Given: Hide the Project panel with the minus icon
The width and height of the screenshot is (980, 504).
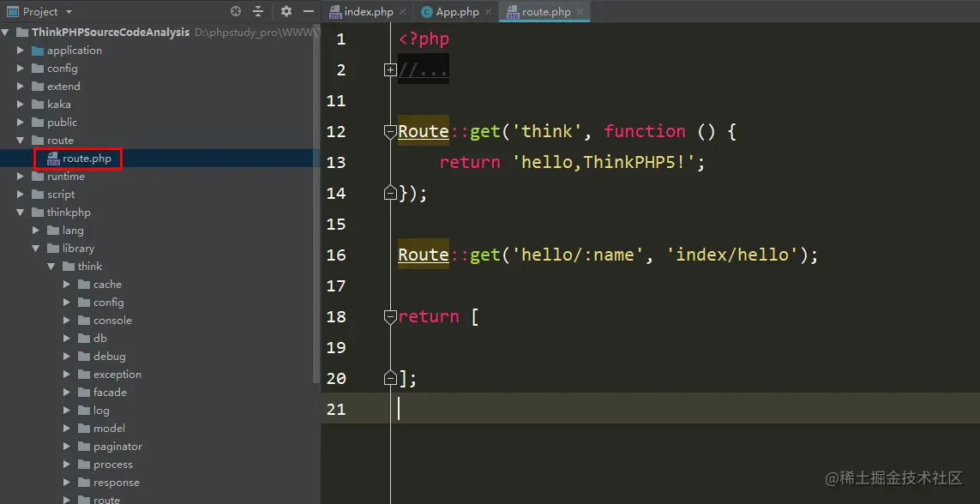Looking at the screenshot, I should pyautogui.click(x=308, y=11).
